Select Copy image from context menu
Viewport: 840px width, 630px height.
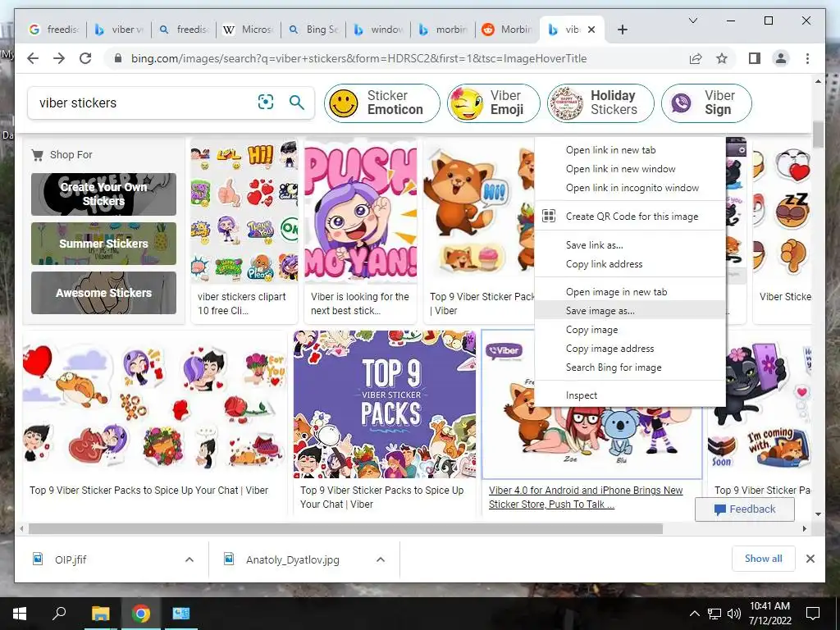pyautogui.click(x=630, y=330)
